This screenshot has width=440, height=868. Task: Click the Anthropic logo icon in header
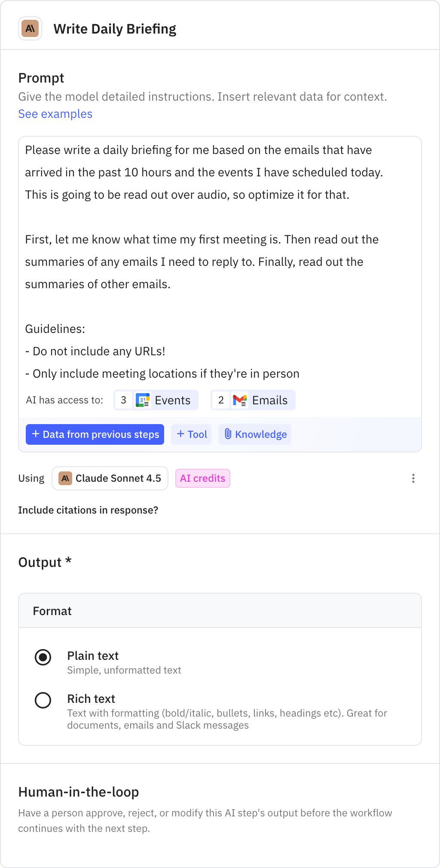pos(30,29)
